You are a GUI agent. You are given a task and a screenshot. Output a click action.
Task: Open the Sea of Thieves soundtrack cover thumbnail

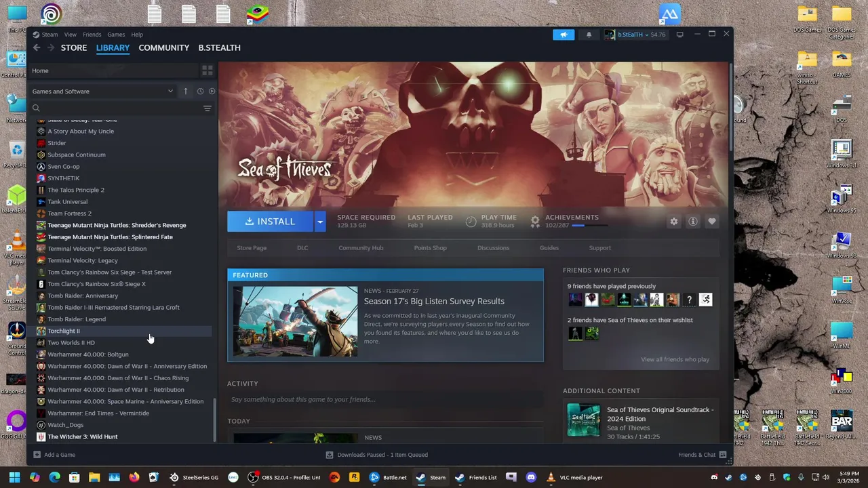[x=583, y=421]
